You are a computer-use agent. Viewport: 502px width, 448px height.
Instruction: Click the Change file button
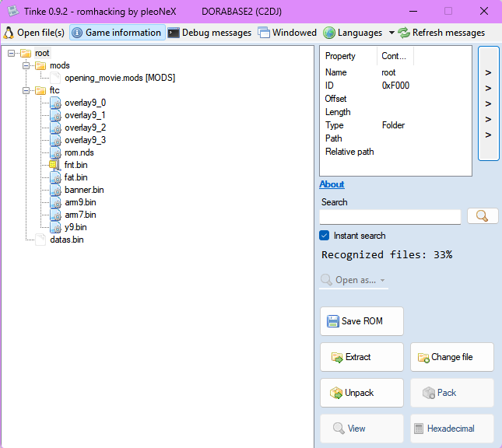pos(452,357)
